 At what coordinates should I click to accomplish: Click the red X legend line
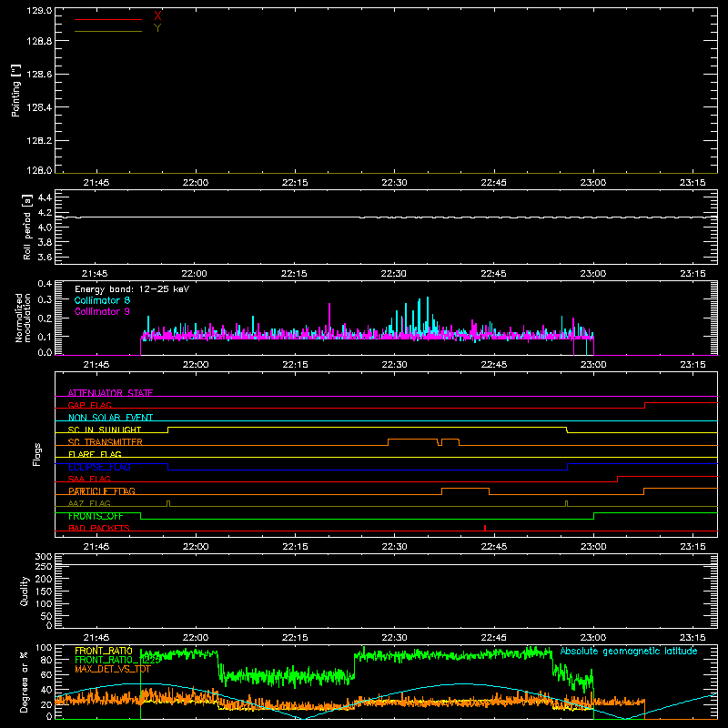pyautogui.click(x=108, y=19)
